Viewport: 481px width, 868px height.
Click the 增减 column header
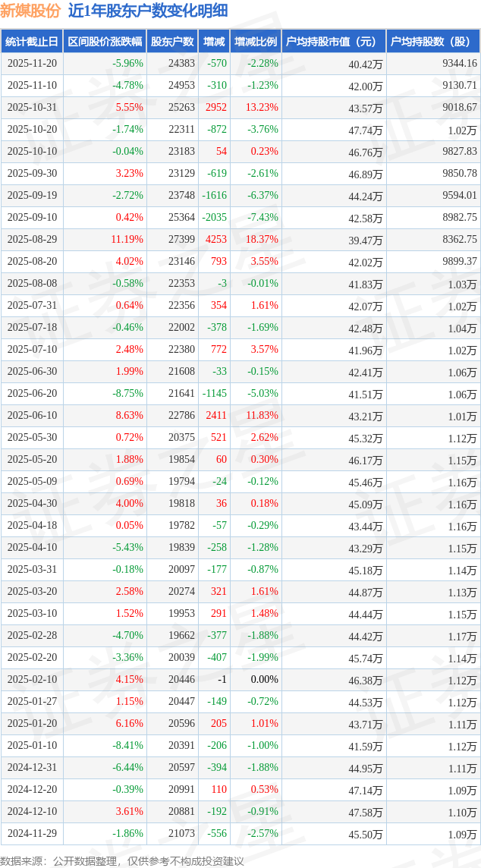click(x=215, y=42)
